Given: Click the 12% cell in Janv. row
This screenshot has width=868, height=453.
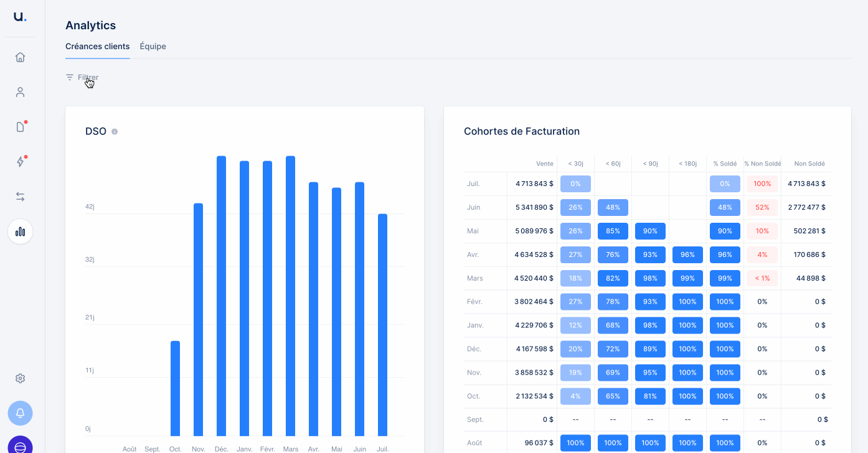Looking at the screenshot, I should click(575, 325).
